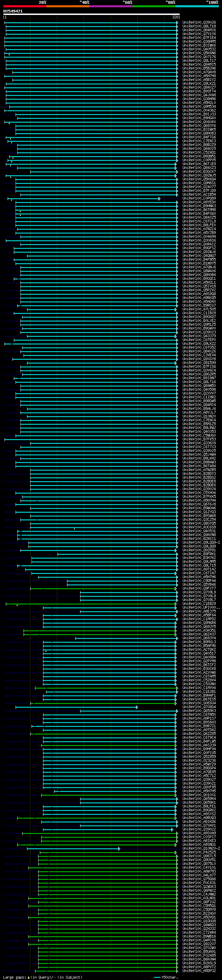
Task: Click the orange ~40% identity legend segment
Action: [x=68, y=6]
